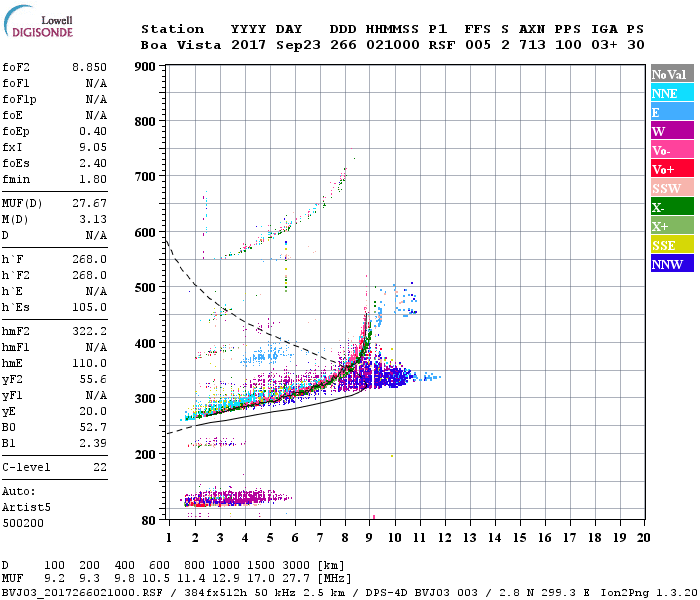The width and height of the screenshot is (700, 600).
Task: Click the h`Es value 105.0
Action: pyautogui.click(x=89, y=307)
